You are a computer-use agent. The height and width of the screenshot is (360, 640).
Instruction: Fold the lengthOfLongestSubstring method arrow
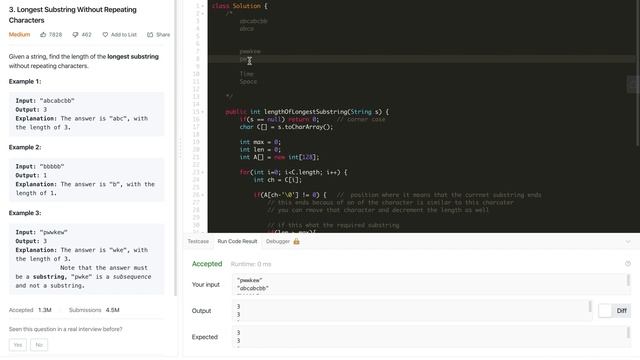pyautogui.click(x=203, y=112)
